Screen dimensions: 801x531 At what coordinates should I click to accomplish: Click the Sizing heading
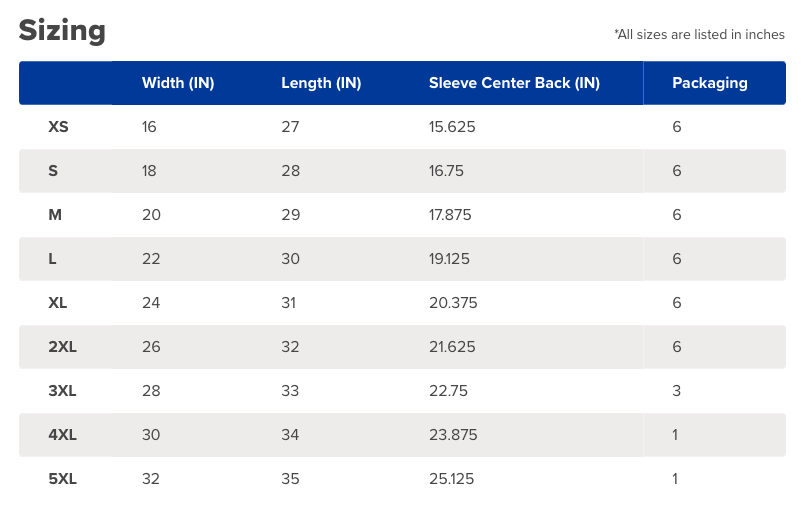pyautogui.click(x=62, y=31)
